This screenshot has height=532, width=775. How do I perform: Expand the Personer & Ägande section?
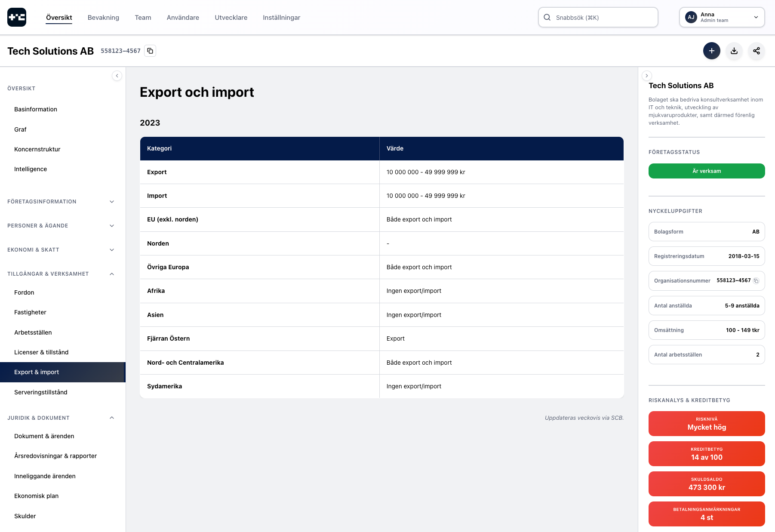pyautogui.click(x=112, y=226)
